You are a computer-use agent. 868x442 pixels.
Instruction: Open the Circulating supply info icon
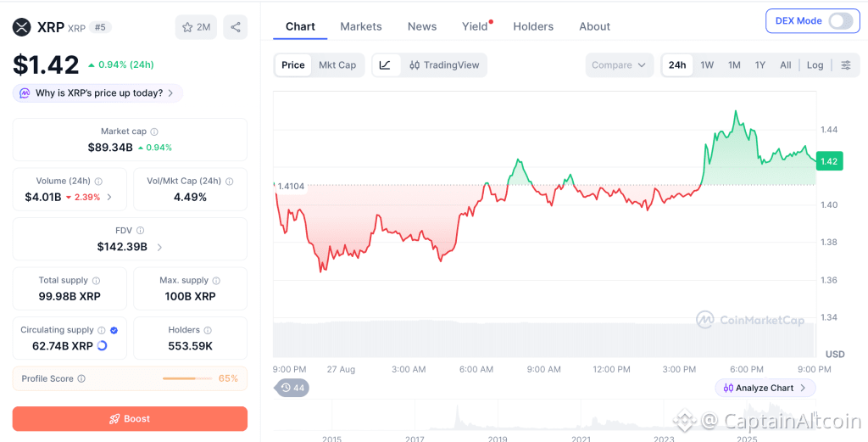coord(102,330)
